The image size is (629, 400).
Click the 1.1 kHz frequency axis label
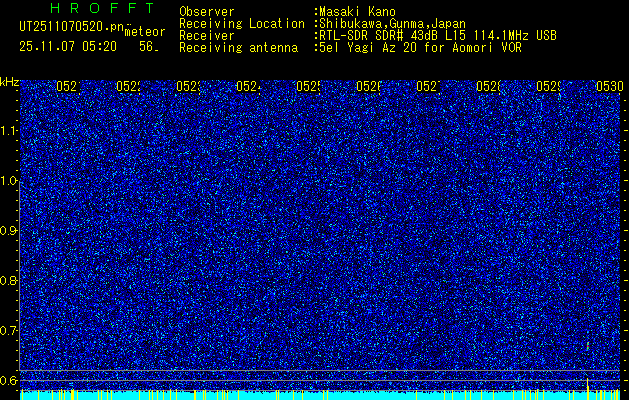[9, 130]
